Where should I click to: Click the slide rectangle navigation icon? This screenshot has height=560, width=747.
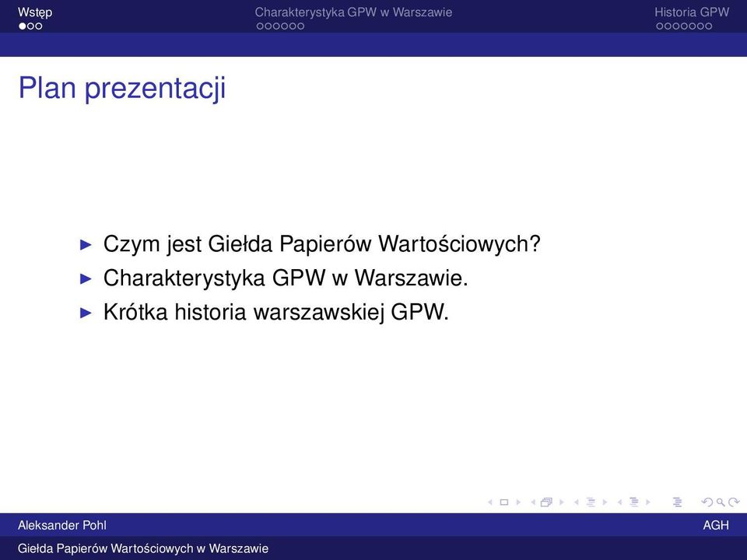click(x=504, y=502)
